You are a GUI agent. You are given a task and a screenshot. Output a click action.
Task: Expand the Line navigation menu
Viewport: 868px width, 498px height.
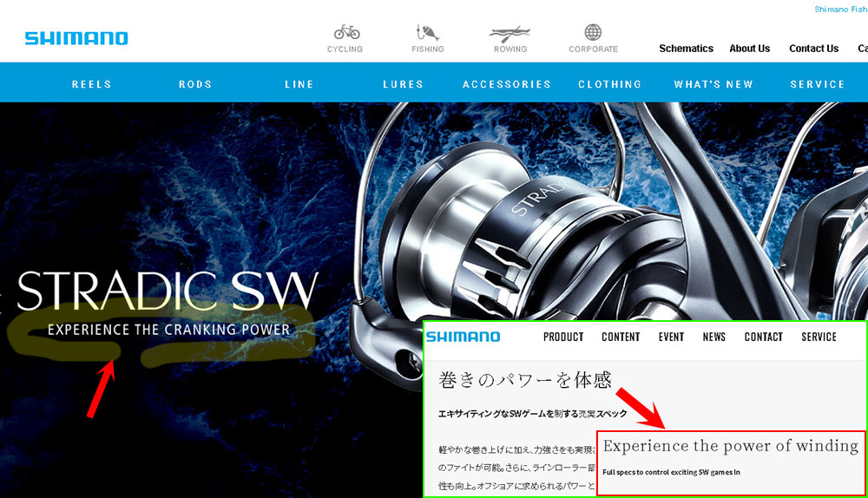click(299, 84)
